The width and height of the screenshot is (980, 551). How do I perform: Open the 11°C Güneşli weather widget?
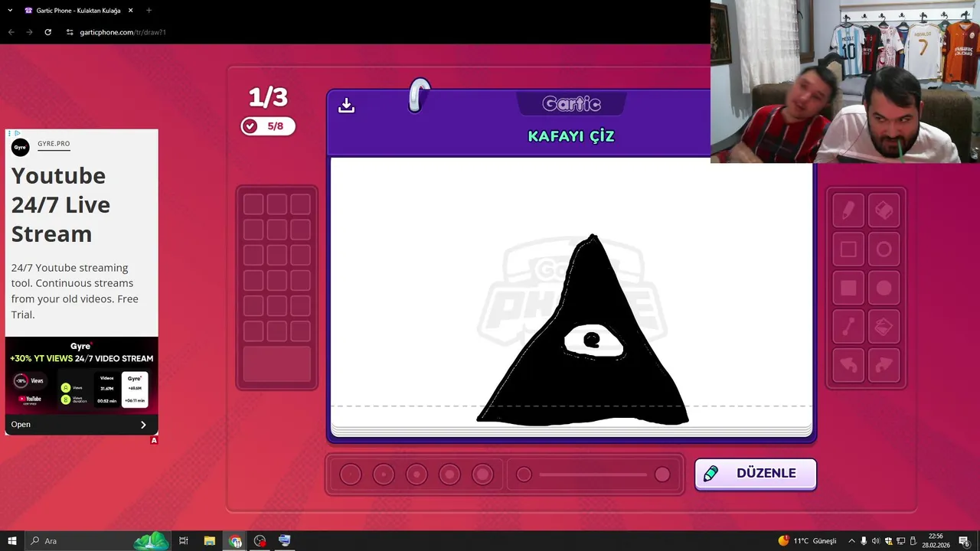tap(808, 541)
